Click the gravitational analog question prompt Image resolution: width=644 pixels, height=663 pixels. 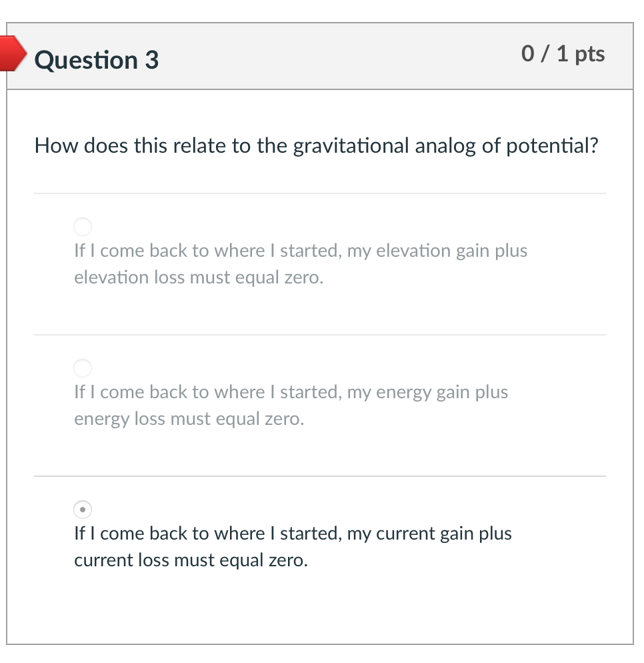[x=317, y=145]
